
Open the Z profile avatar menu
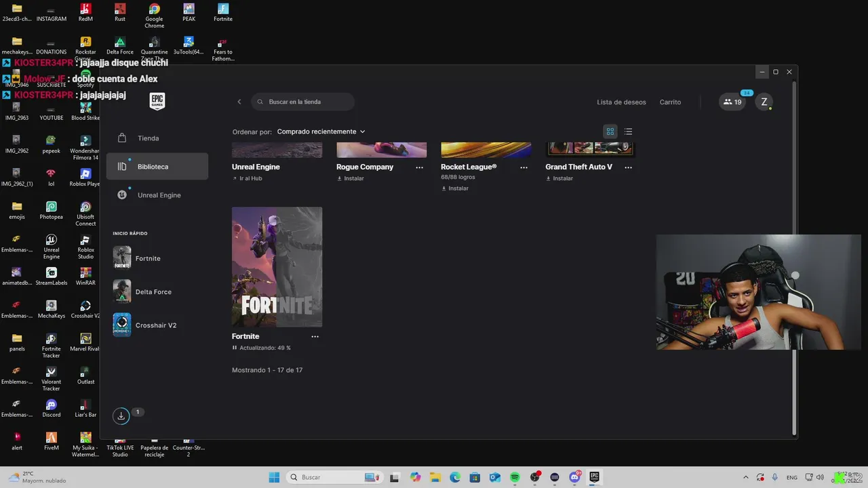764,102
